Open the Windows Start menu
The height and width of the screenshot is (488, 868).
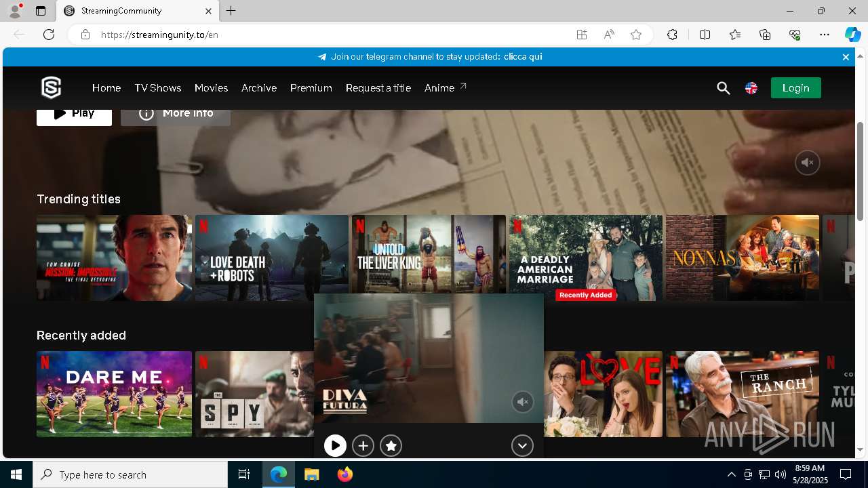pyautogui.click(x=16, y=474)
